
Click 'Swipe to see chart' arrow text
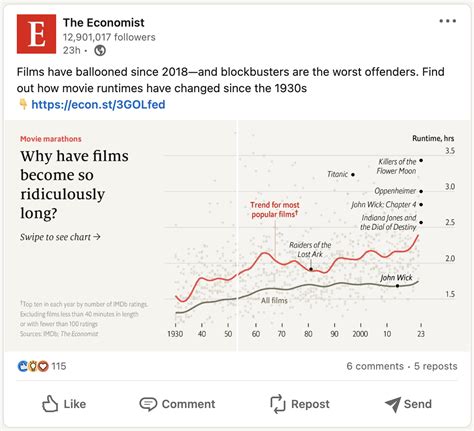[x=60, y=237]
